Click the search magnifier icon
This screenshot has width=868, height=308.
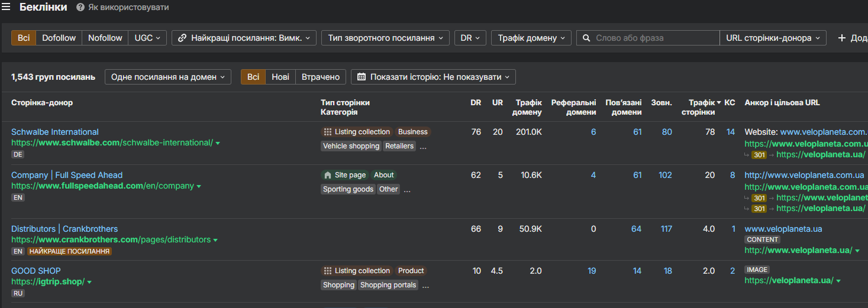pos(586,38)
